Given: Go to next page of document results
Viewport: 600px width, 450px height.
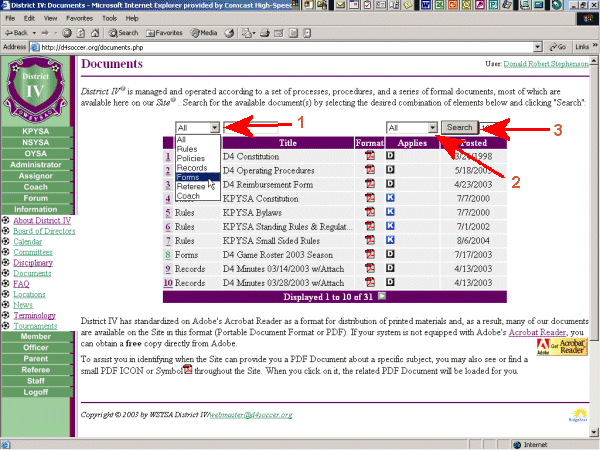Looking at the screenshot, I should click(381, 297).
